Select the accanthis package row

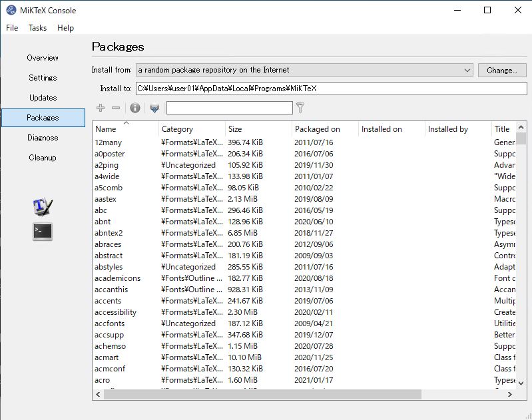pos(304,290)
